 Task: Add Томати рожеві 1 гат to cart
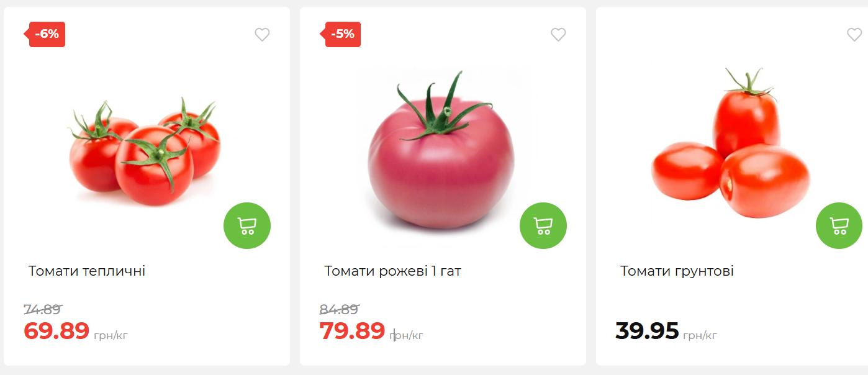pos(543,225)
